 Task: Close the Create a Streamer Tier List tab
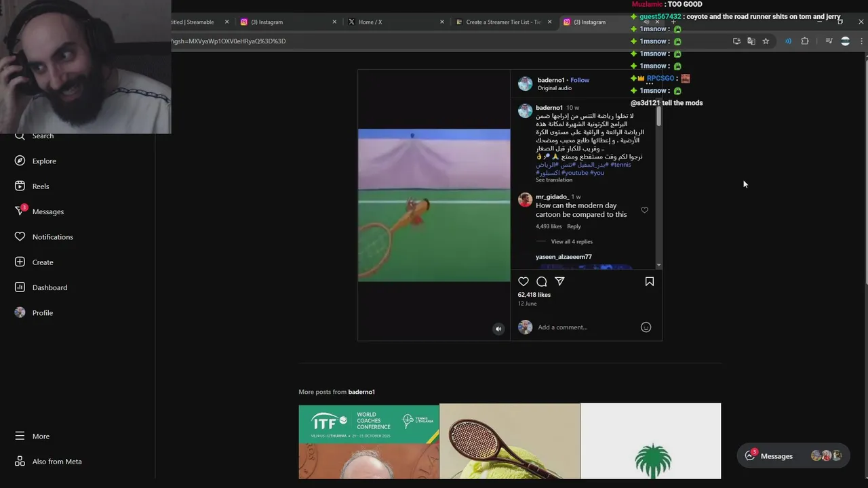click(x=549, y=22)
